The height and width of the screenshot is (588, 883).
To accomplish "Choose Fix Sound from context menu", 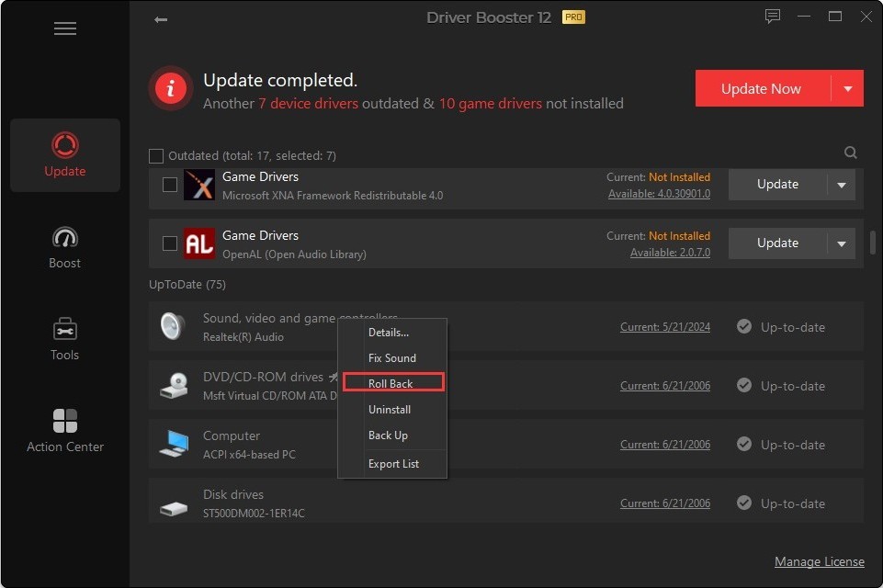I will pyautogui.click(x=392, y=358).
